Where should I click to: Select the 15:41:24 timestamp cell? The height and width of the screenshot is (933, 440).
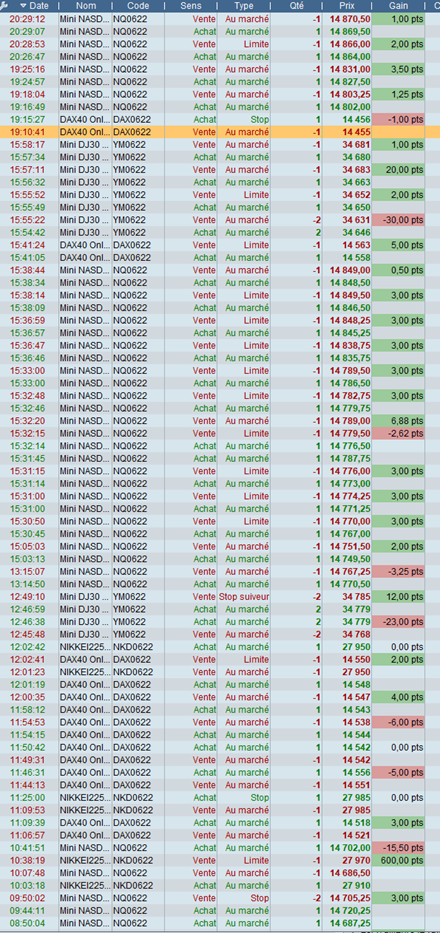point(28,245)
